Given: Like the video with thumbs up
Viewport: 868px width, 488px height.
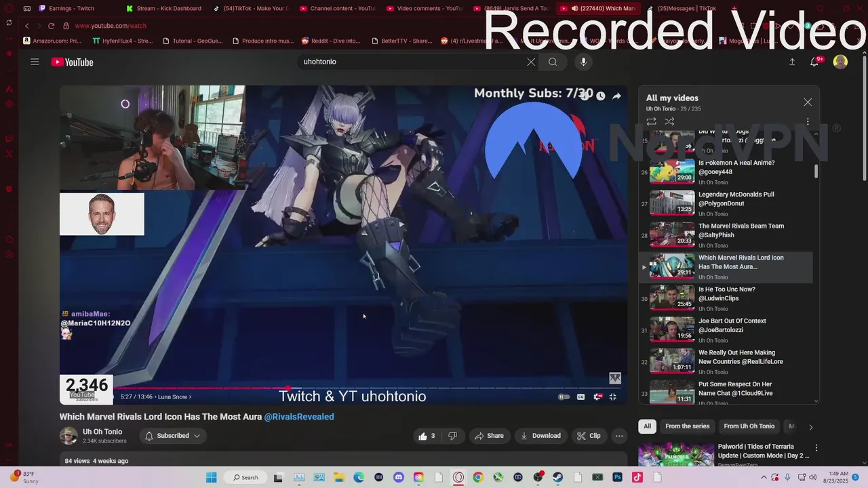Looking at the screenshot, I should point(427,436).
